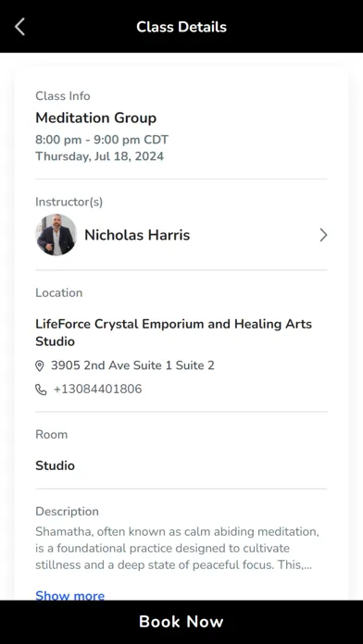Tap the phone handset icon
363x644 pixels.
(x=41, y=390)
